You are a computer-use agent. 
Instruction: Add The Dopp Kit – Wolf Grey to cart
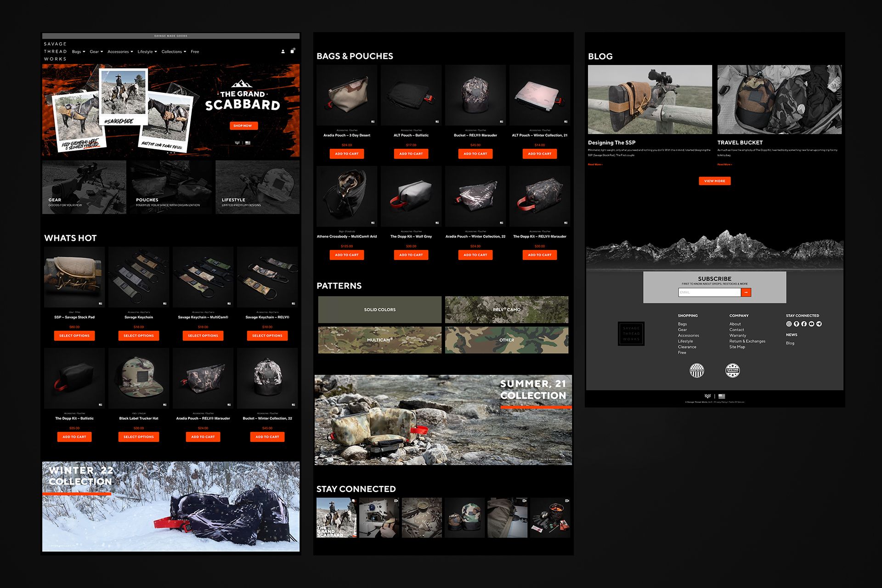pos(411,255)
